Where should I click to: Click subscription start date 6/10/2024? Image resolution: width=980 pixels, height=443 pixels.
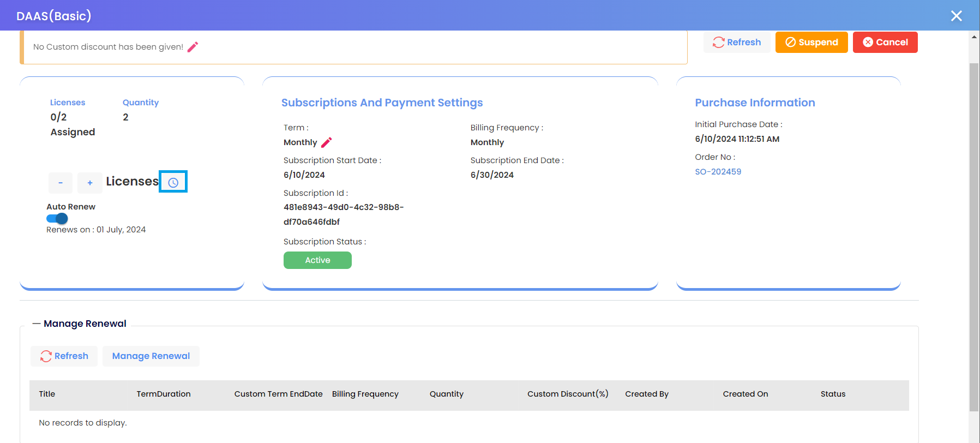click(304, 175)
